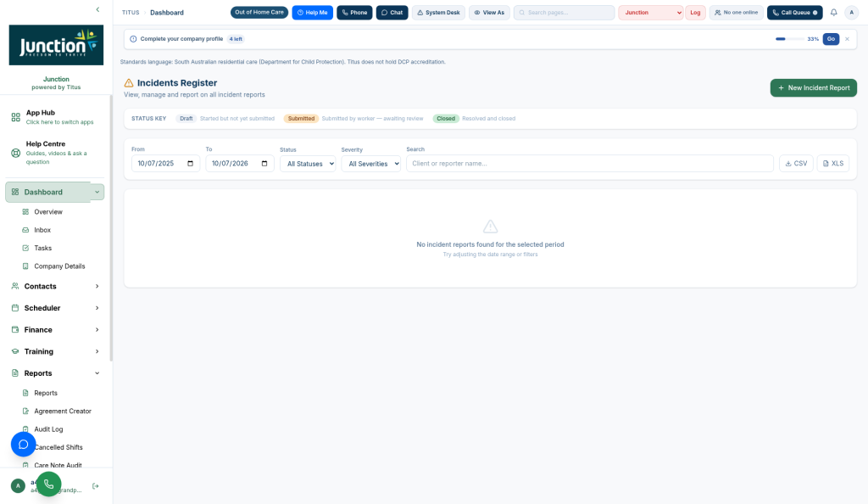Open the floating blue chat bubble
Screen dimensions: 868x504
tap(23, 445)
